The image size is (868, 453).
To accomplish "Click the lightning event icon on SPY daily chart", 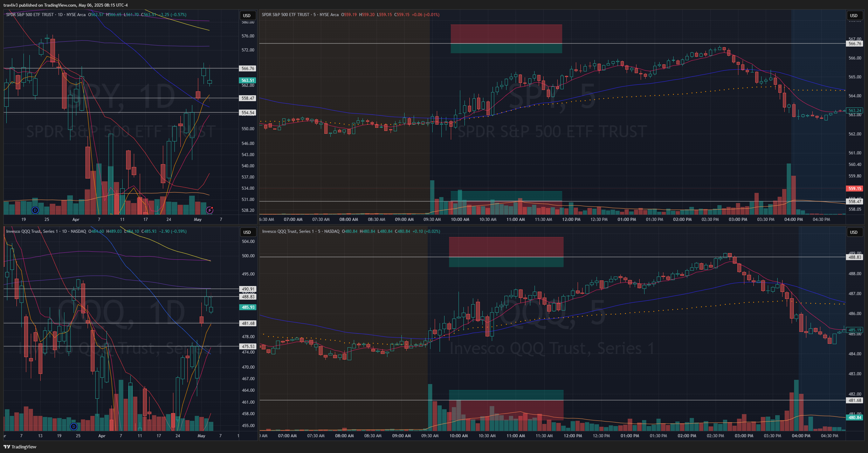I will (x=209, y=210).
